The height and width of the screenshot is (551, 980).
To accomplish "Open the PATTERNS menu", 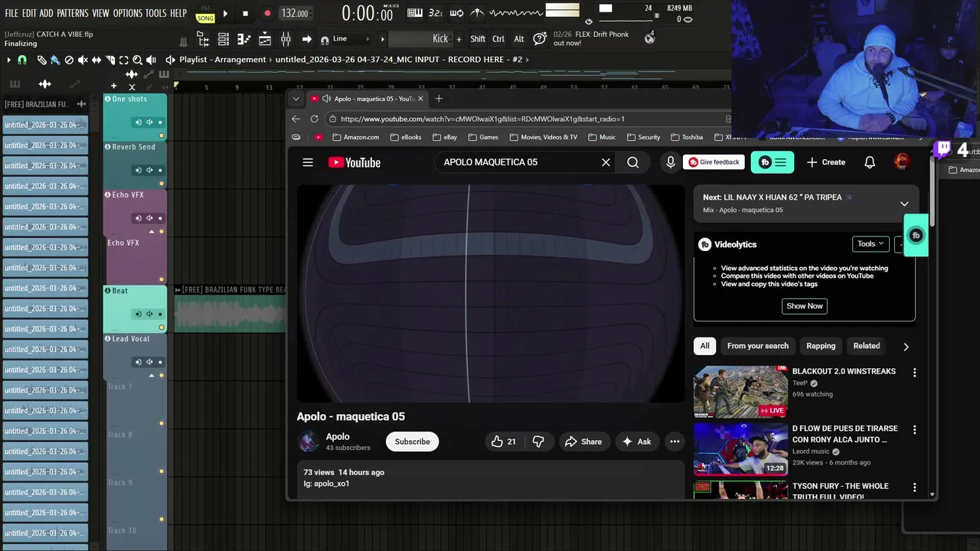I will click(73, 13).
